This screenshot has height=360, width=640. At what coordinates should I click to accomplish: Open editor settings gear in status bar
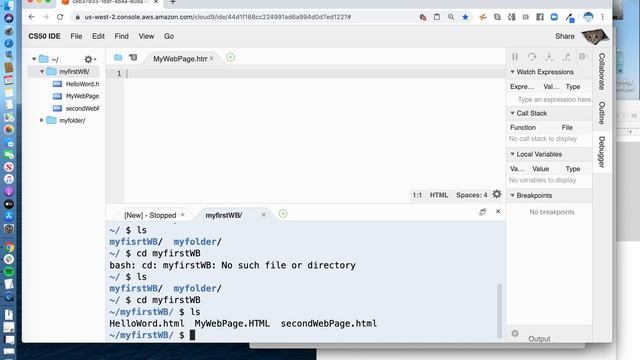(x=497, y=194)
